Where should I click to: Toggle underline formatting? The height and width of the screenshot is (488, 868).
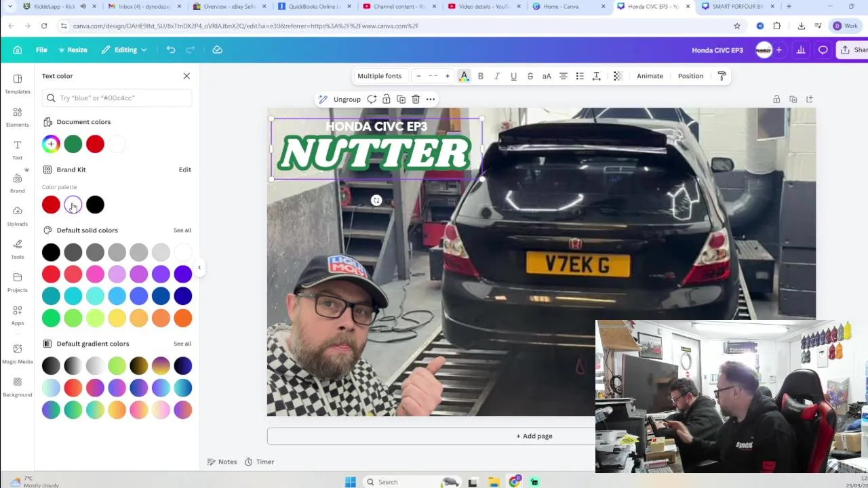pyautogui.click(x=513, y=76)
